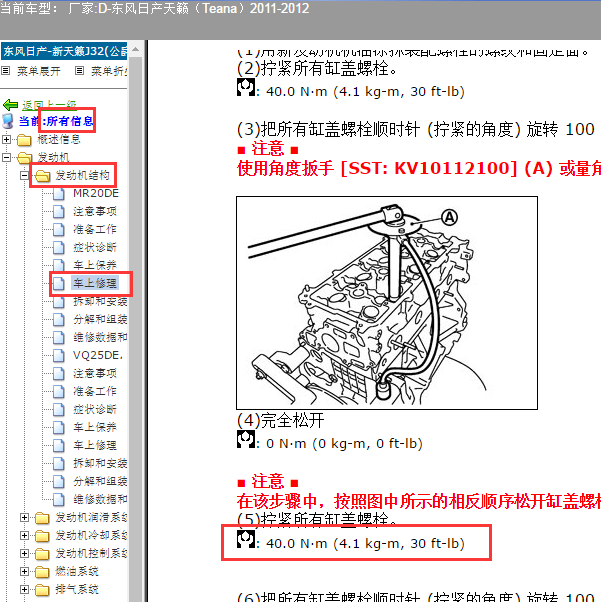Click document icon of 车上保养 under MR20DE

pyautogui.click(x=58, y=265)
